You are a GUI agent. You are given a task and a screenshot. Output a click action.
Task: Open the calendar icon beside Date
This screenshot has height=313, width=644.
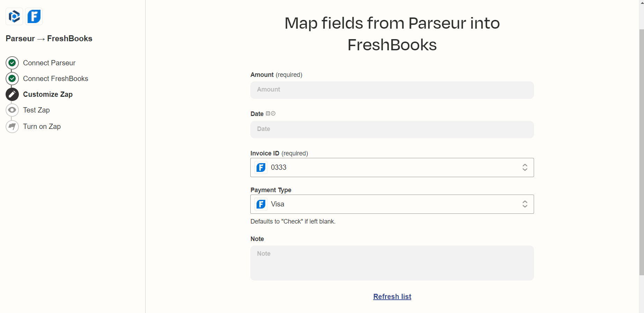268,113
